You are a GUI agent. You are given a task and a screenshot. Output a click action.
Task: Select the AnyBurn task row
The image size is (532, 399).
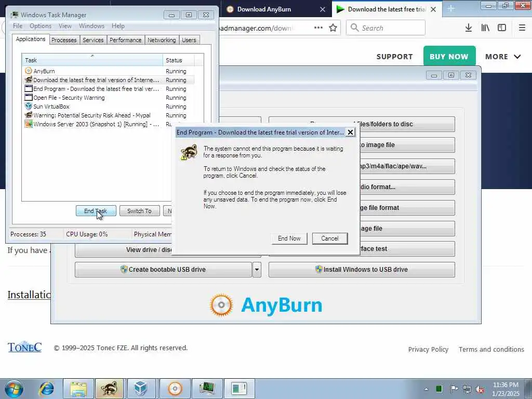109,71
